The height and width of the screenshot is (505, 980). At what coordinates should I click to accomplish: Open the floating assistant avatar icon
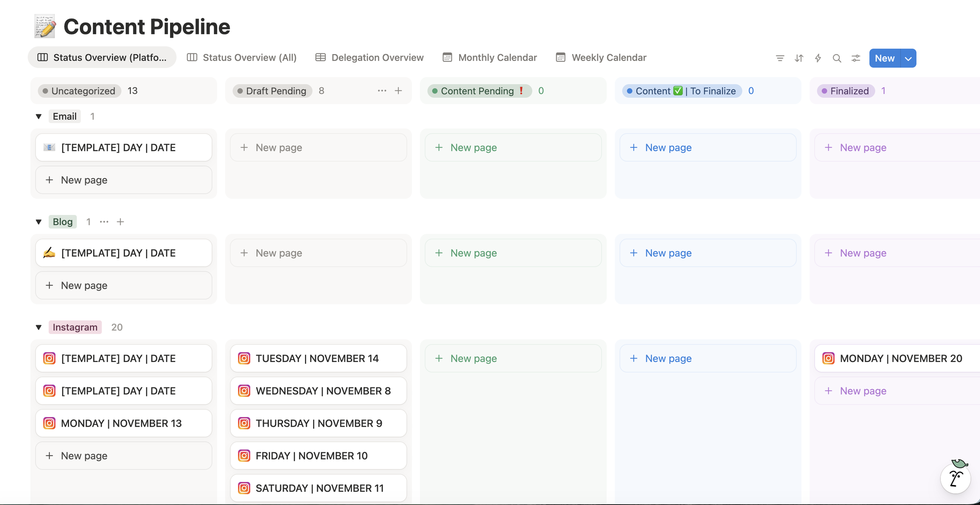click(955, 478)
